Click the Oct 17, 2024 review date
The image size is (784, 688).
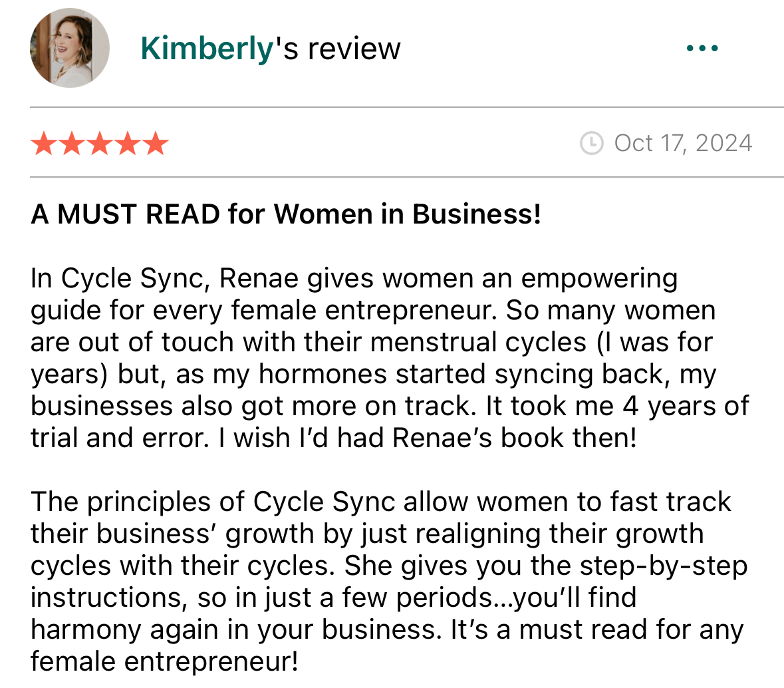click(683, 143)
